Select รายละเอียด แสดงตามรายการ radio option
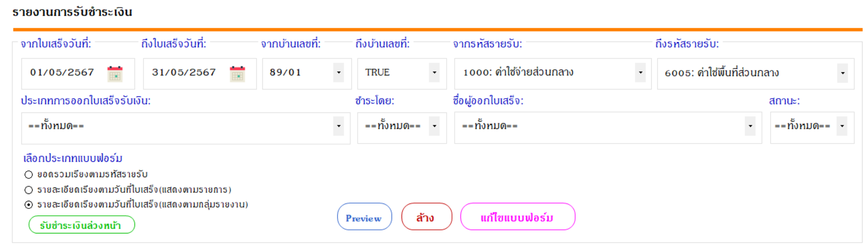The width and height of the screenshot is (868, 248). coord(29,190)
